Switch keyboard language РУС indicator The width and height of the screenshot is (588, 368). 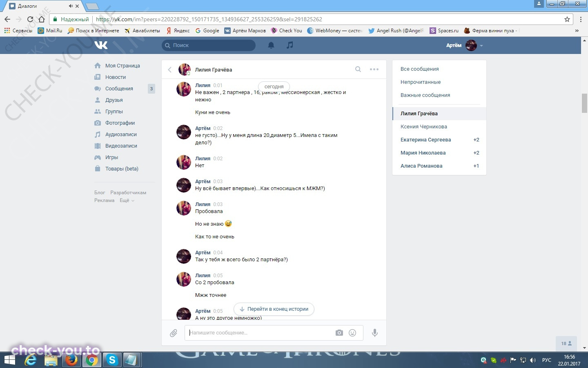tap(546, 360)
